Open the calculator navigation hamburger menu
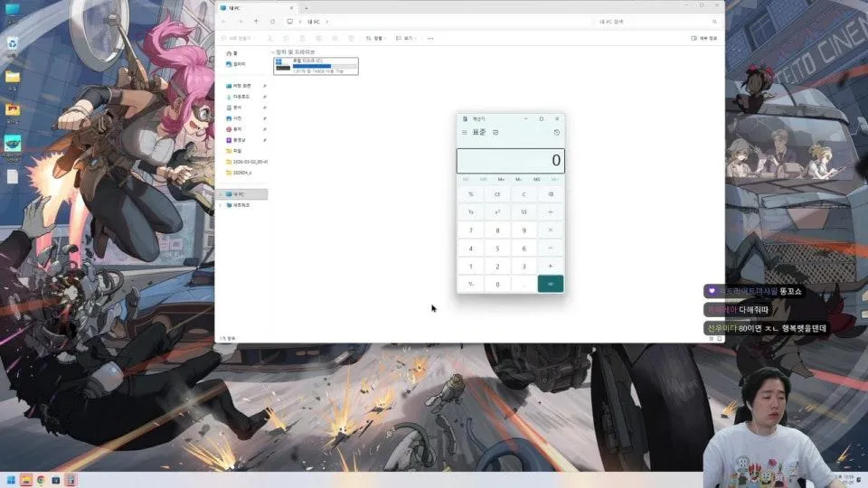The image size is (868, 488). pos(465,132)
